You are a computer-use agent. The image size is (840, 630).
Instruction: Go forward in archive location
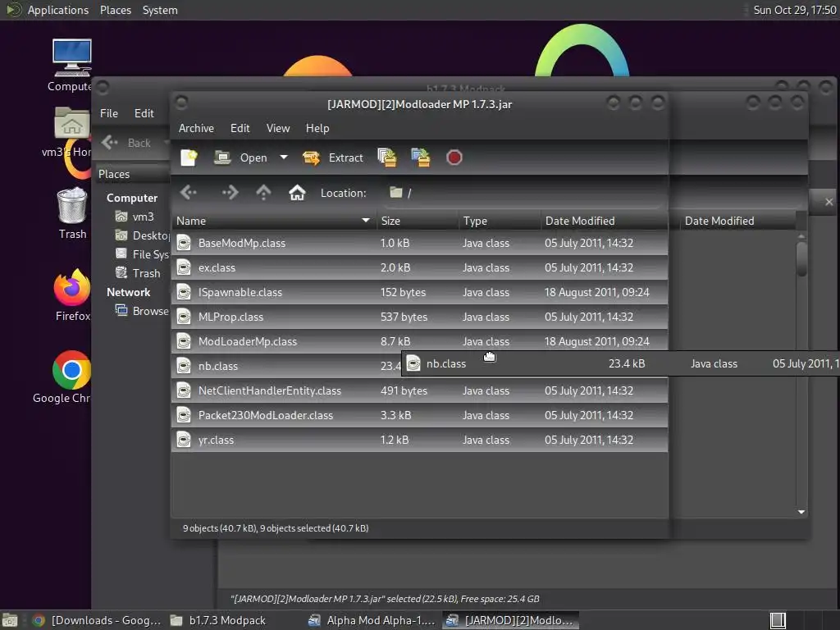coord(230,192)
